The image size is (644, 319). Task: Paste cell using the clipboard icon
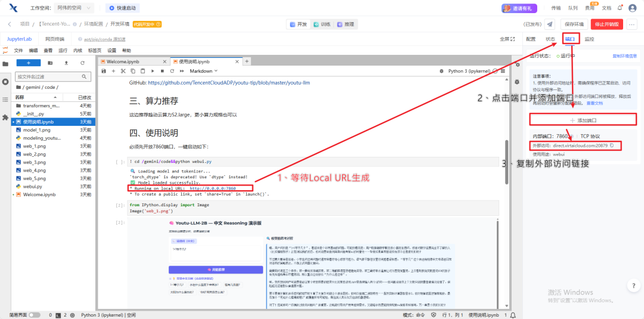point(143,71)
